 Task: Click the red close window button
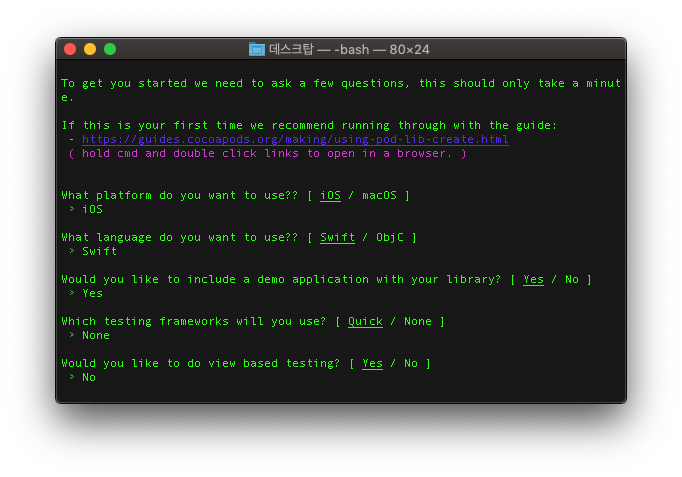click(x=70, y=49)
